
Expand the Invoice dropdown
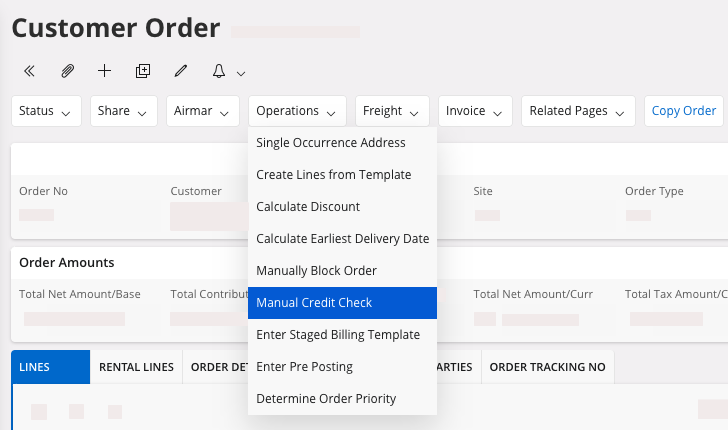click(475, 111)
